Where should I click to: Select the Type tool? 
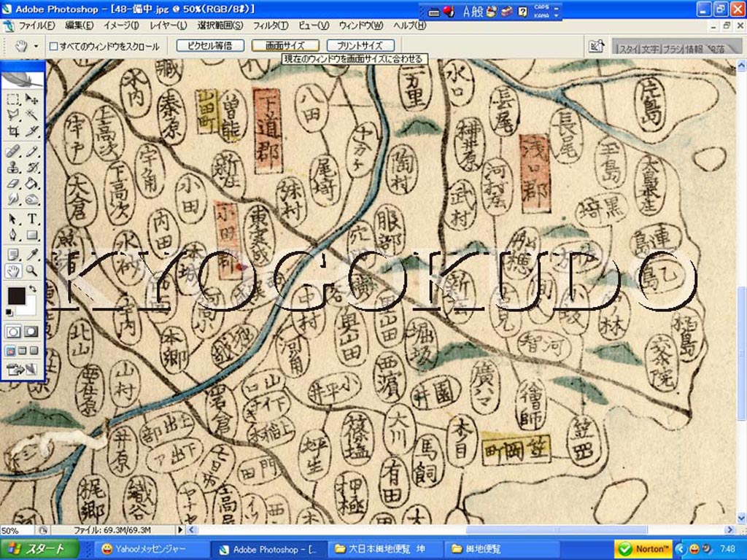point(31,219)
